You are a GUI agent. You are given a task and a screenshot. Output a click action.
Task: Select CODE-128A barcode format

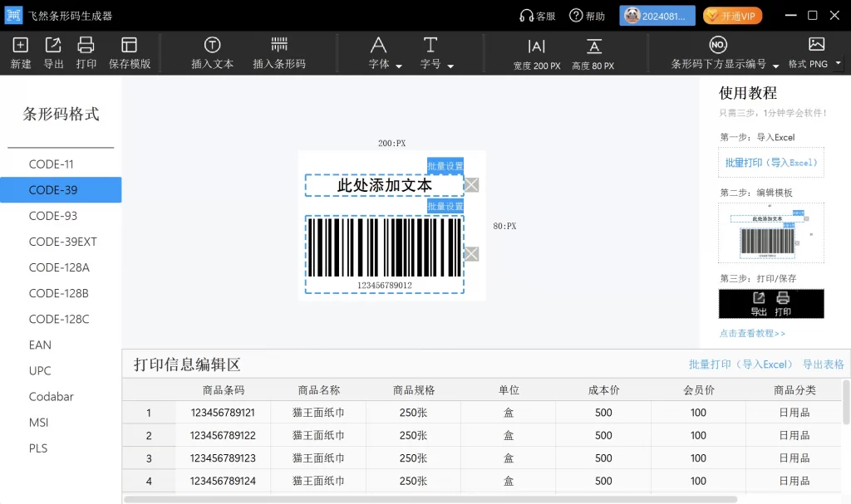pos(61,267)
